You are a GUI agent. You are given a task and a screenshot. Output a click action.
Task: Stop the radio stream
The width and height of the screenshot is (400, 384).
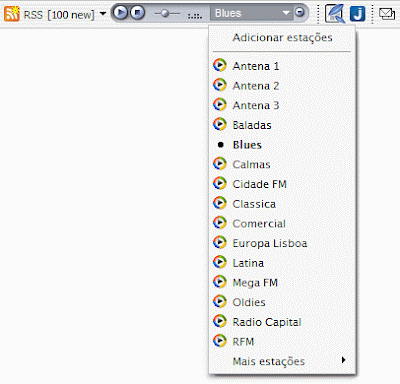(137, 13)
